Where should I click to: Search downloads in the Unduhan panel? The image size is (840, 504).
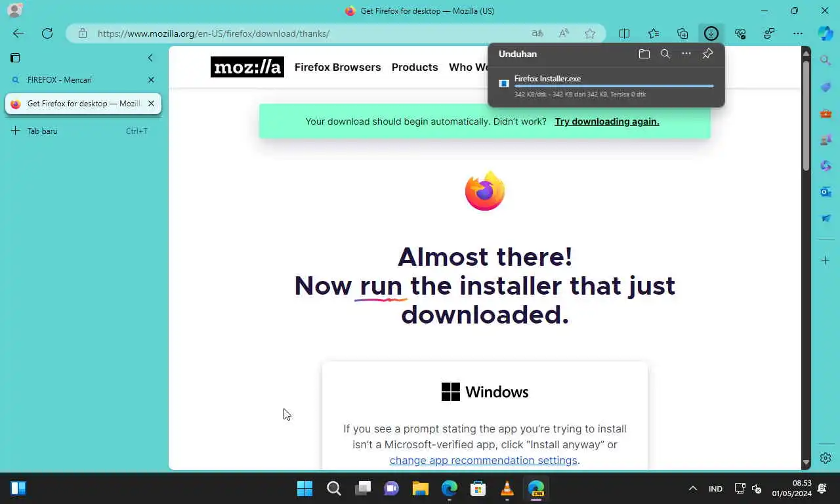coord(665,54)
